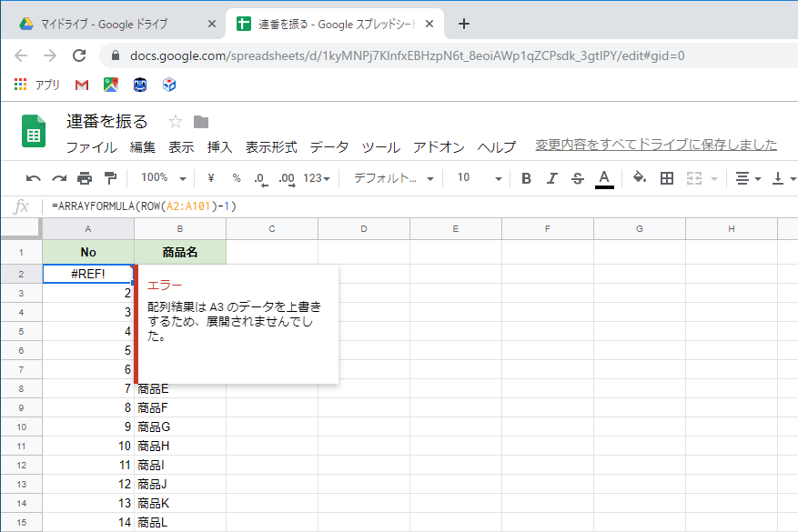The width and height of the screenshot is (798, 532).
Task: Toggle bold formatting
Action: (525, 178)
